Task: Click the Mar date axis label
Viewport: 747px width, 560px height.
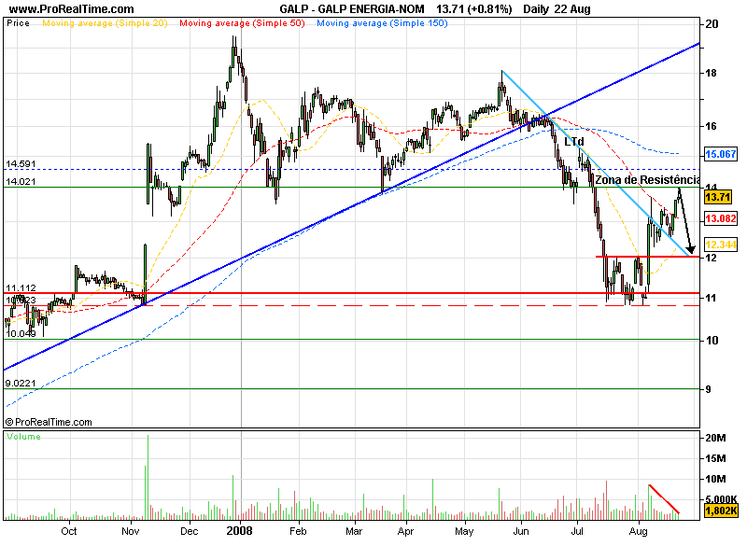Action: (354, 531)
